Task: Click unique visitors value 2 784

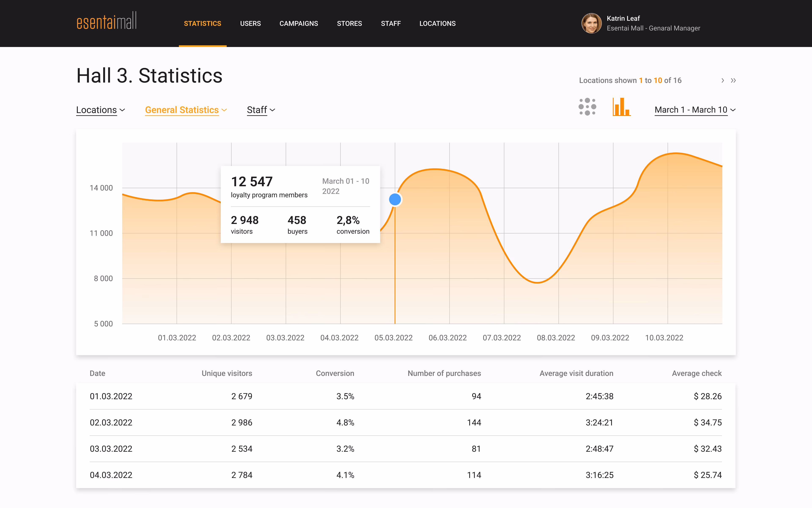Action: coord(241,475)
